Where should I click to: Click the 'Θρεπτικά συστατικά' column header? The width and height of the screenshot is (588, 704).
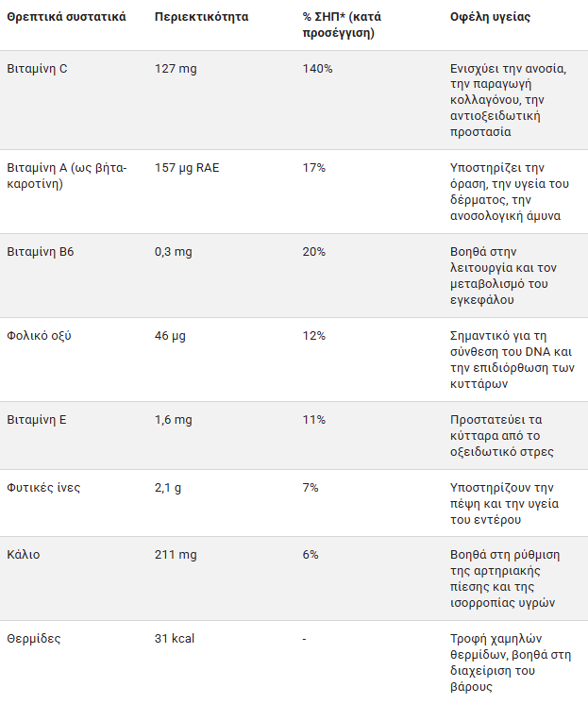pyautogui.click(x=67, y=18)
